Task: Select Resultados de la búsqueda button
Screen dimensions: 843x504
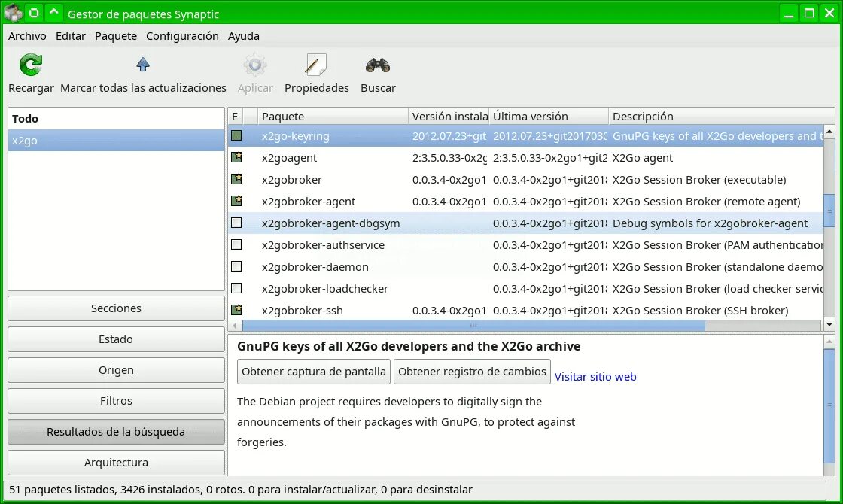Action: pyautogui.click(x=116, y=432)
